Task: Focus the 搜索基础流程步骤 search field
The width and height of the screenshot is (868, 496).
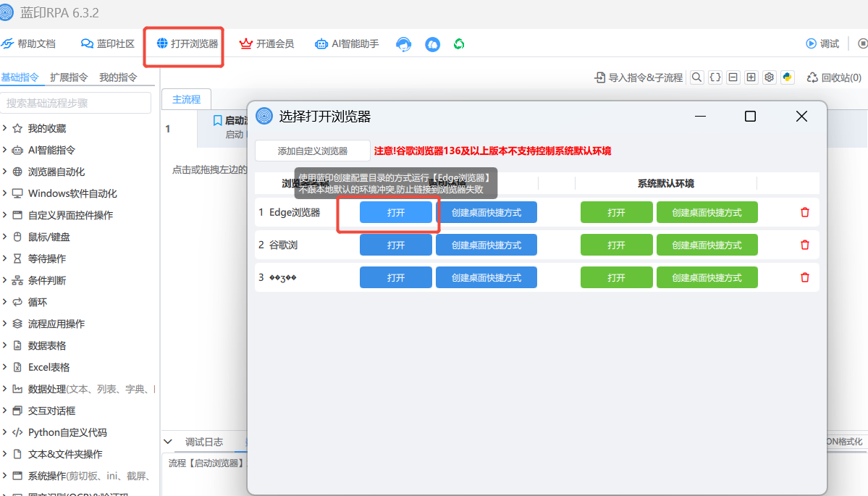Action: point(76,103)
